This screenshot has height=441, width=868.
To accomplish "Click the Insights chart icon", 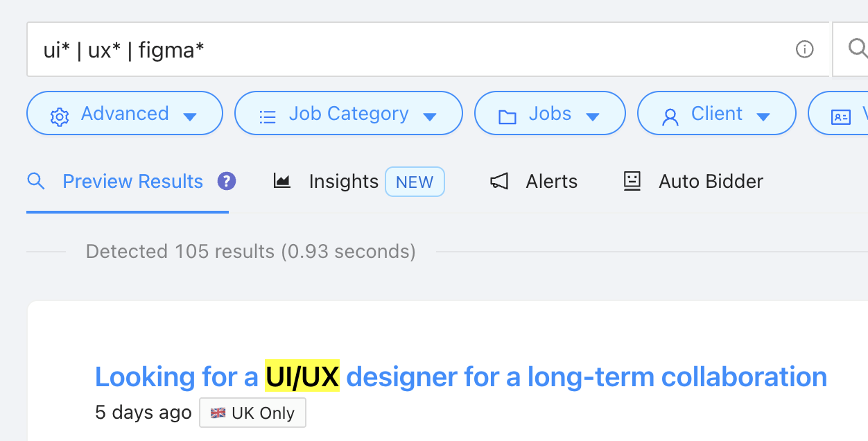I will [282, 182].
